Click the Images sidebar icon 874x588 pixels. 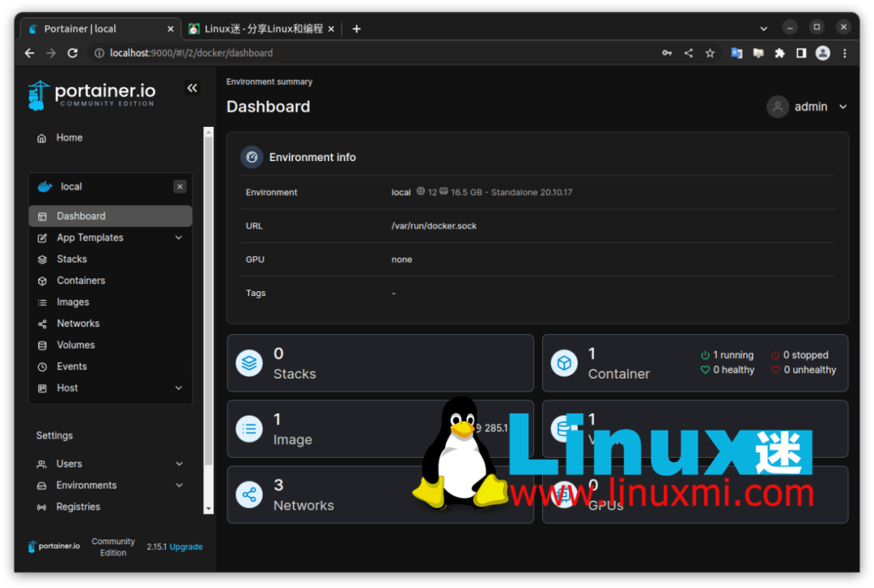[42, 302]
